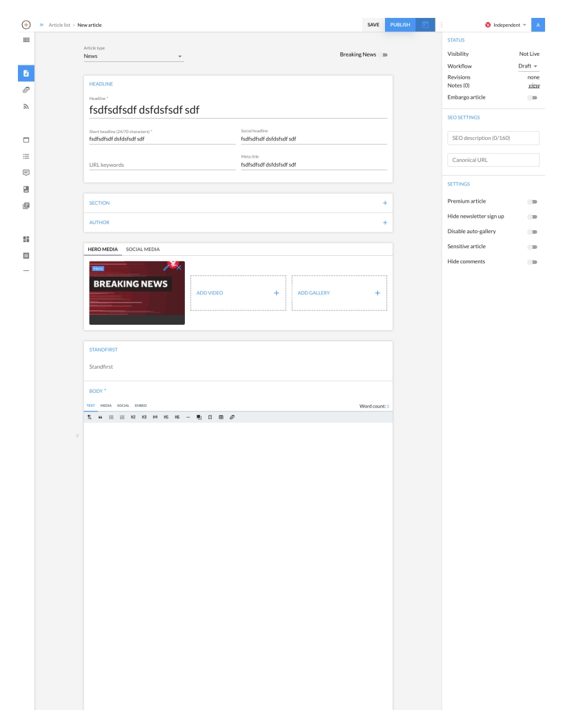Open the media library sidebar icon

click(x=26, y=90)
